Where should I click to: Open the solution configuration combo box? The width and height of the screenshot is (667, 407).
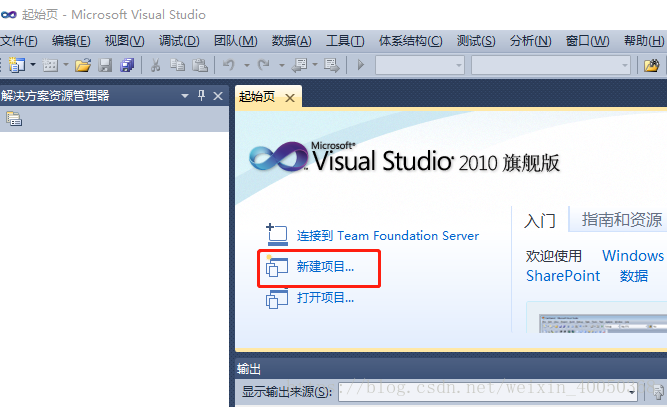coord(419,65)
